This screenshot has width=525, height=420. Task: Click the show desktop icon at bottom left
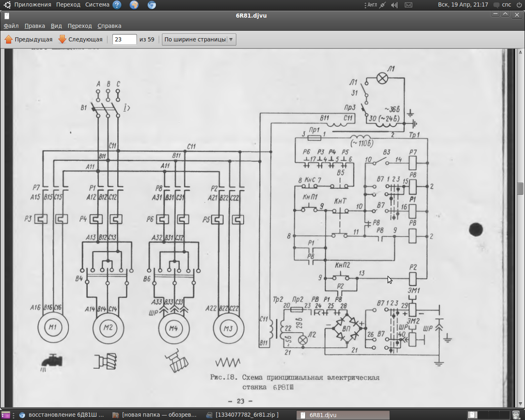[6, 415]
